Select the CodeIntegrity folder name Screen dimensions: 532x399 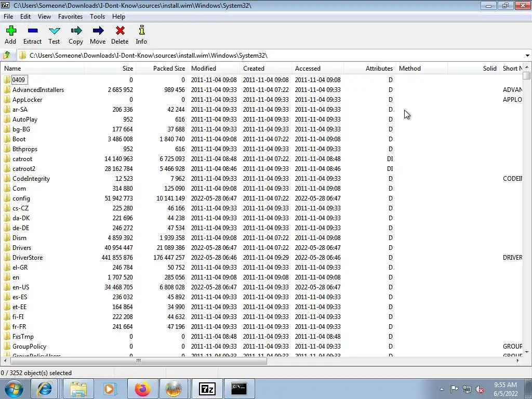click(31, 179)
